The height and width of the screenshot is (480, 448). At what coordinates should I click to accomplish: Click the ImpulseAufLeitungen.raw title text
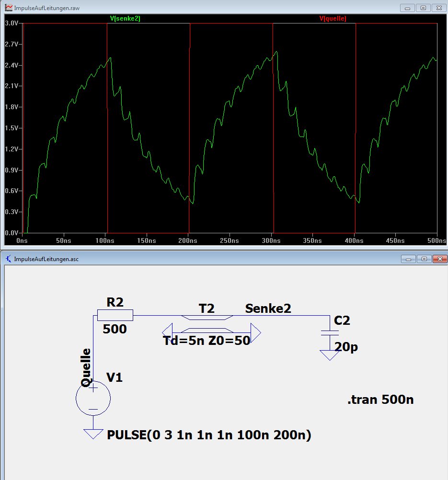tap(47, 8)
